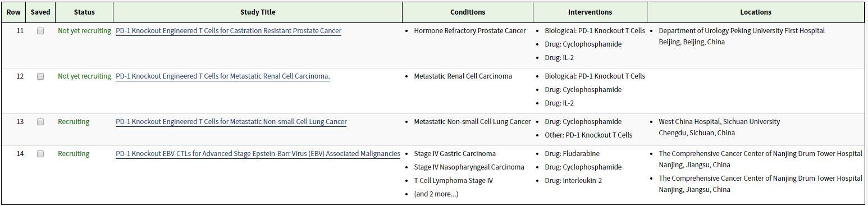
Task: Click the Interventions column header
Action: click(x=590, y=12)
